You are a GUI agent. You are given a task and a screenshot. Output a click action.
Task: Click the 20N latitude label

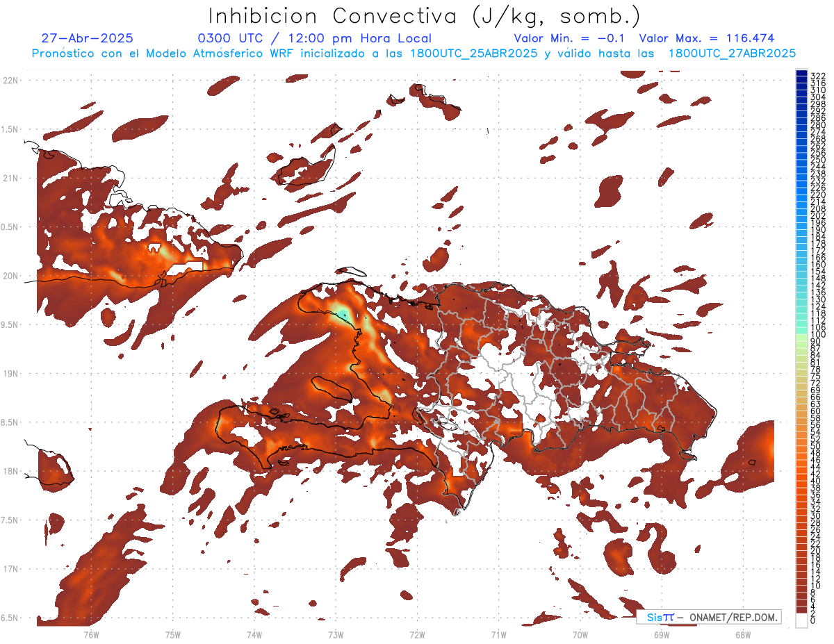10,276
